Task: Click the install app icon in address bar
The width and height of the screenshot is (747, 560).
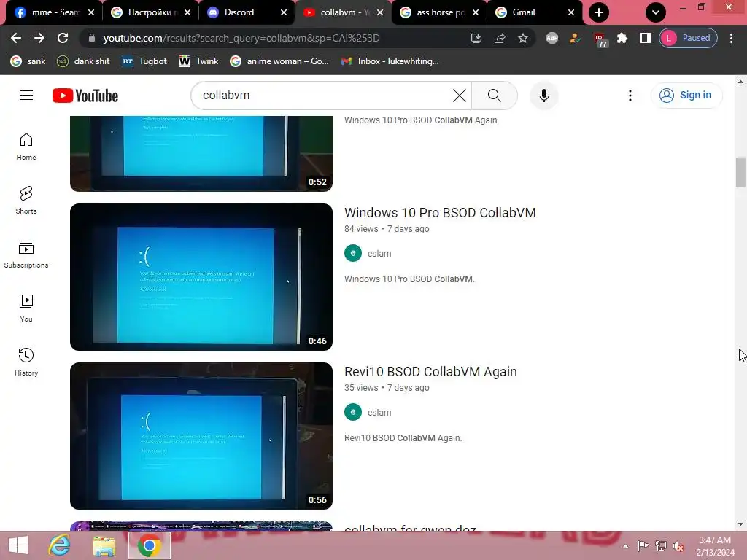Action: point(476,38)
